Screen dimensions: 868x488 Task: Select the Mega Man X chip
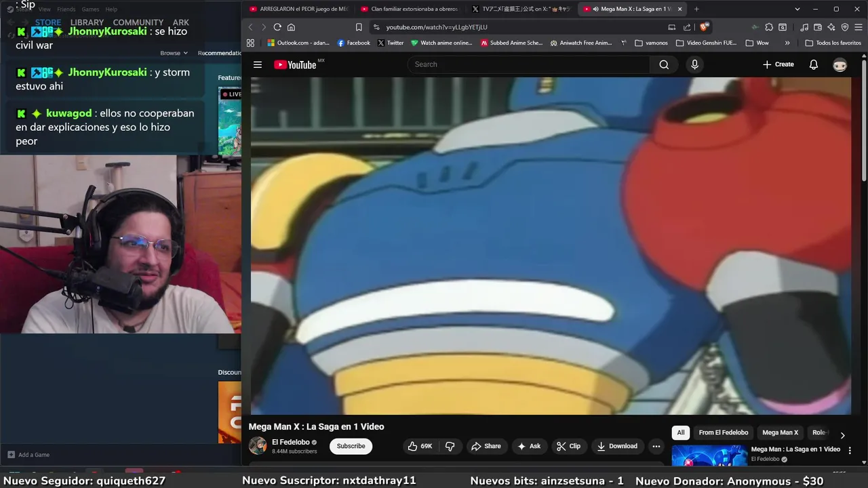pyautogui.click(x=780, y=432)
